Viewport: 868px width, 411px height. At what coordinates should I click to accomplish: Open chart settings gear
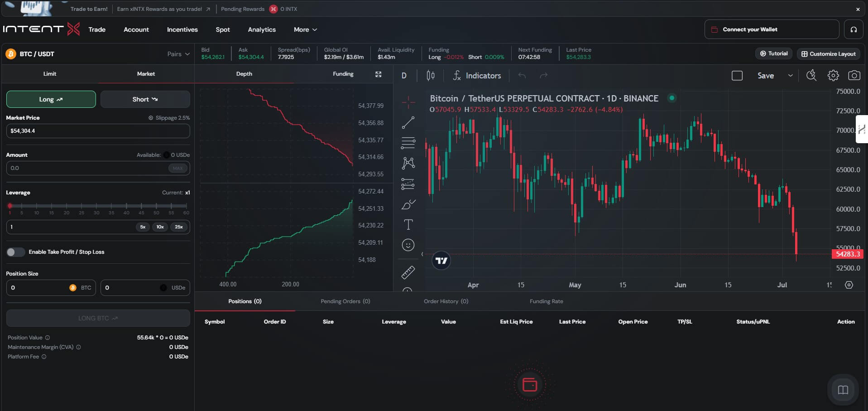pyautogui.click(x=833, y=76)
